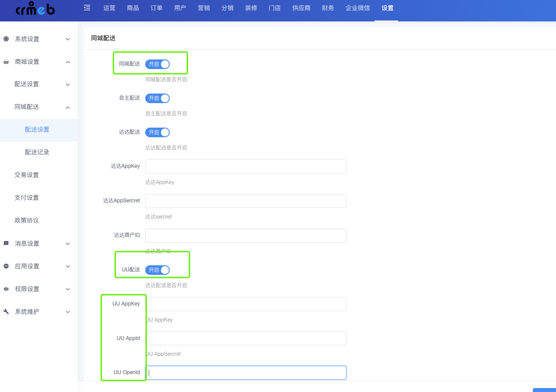Open the 企业微信 top menu
The height and width of the screenshot is (392, 556).
(358, 8)
